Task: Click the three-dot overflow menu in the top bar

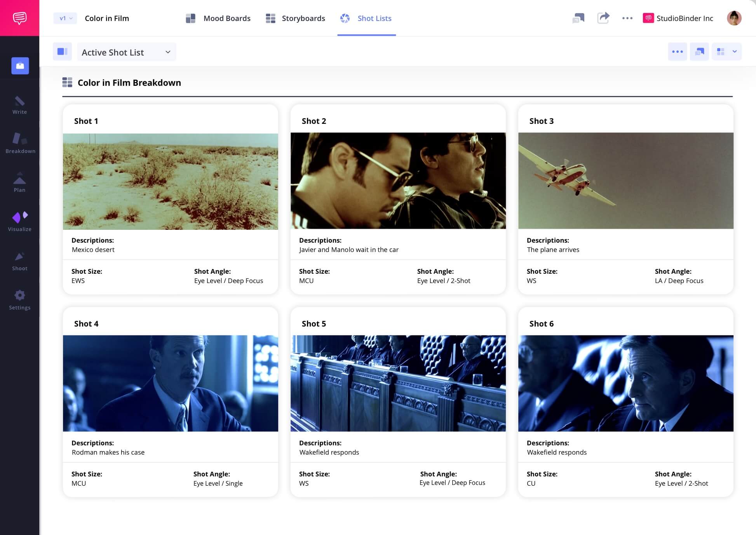Action: (627, 18)
